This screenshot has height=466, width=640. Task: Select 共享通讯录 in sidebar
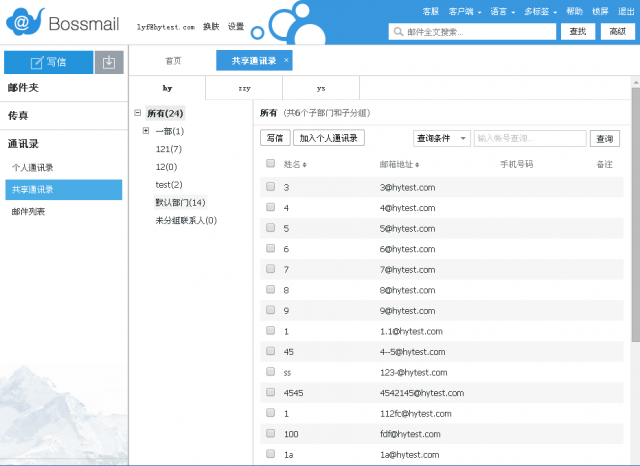point(64,189)
